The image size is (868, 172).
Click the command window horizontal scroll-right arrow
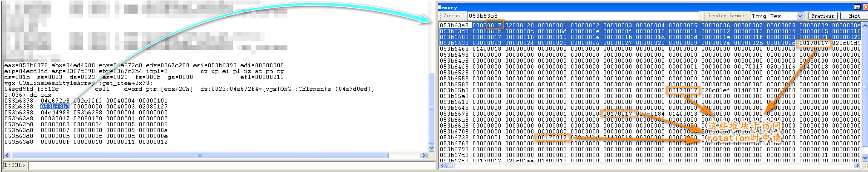pos(424,156)
